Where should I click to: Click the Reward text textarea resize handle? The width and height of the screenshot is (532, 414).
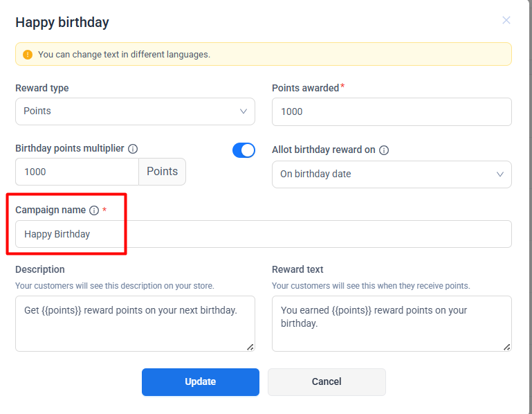[x=506, y=346]
